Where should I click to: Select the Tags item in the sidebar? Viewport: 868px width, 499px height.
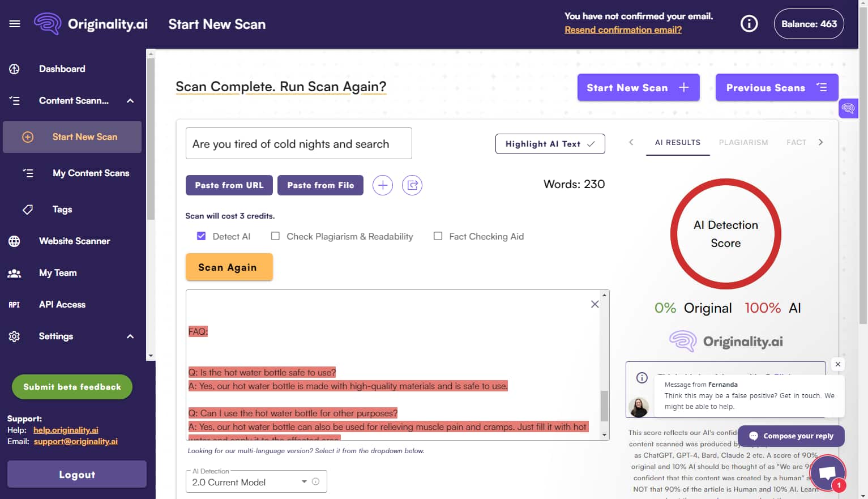[x=61, y=209]
